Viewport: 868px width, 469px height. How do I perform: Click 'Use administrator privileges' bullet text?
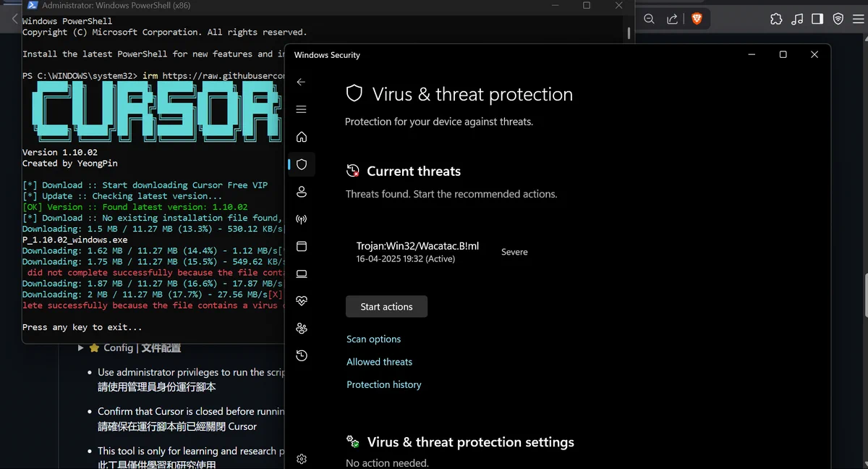[192, 372]
